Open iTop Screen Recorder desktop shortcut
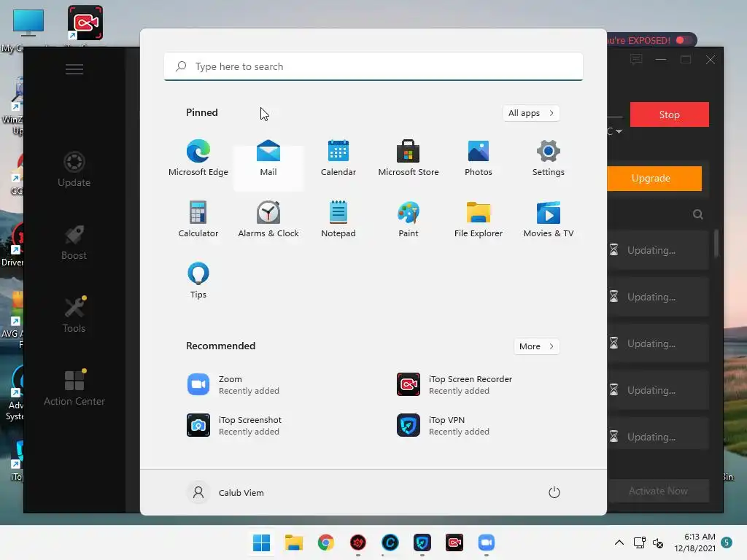This screenshot has width=747, height=560. [85, 24]
